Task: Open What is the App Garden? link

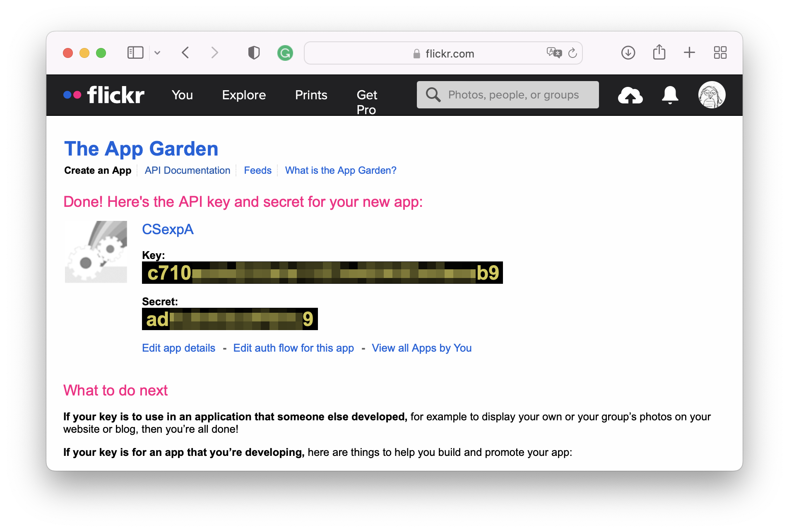Action: pos(341,170)
